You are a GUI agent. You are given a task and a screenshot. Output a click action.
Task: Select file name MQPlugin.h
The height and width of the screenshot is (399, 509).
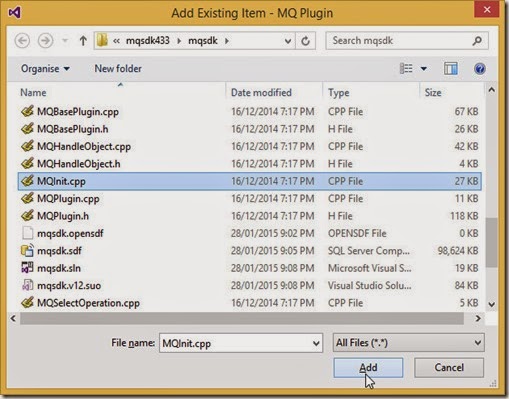63,216
